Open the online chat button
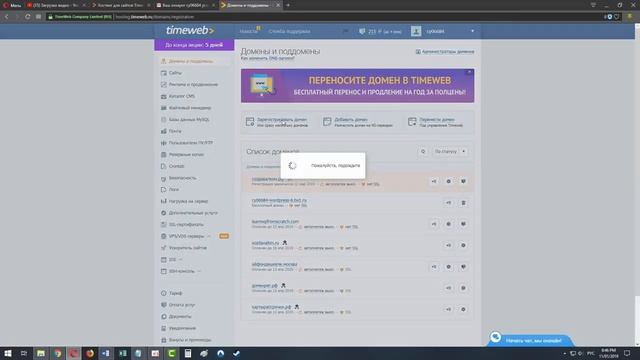The height and width of the screenshot is (360, 640). coord(530,340)
